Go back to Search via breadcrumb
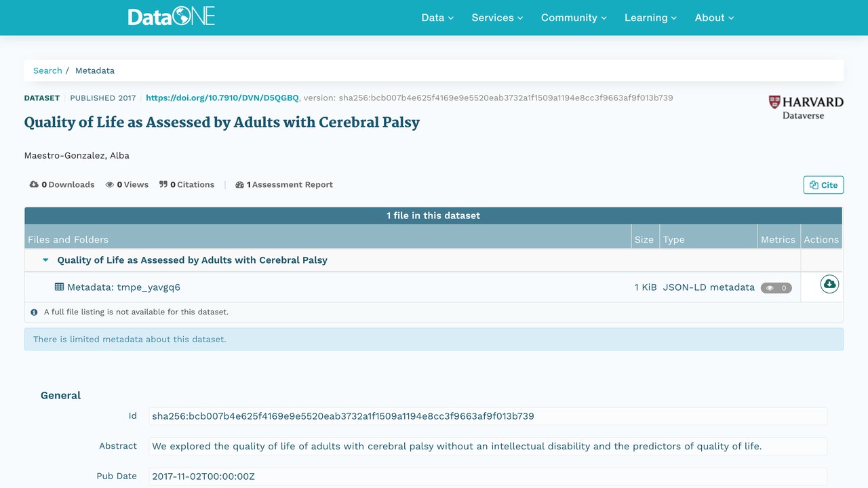 pyautogui.click(x=47, y=70)
